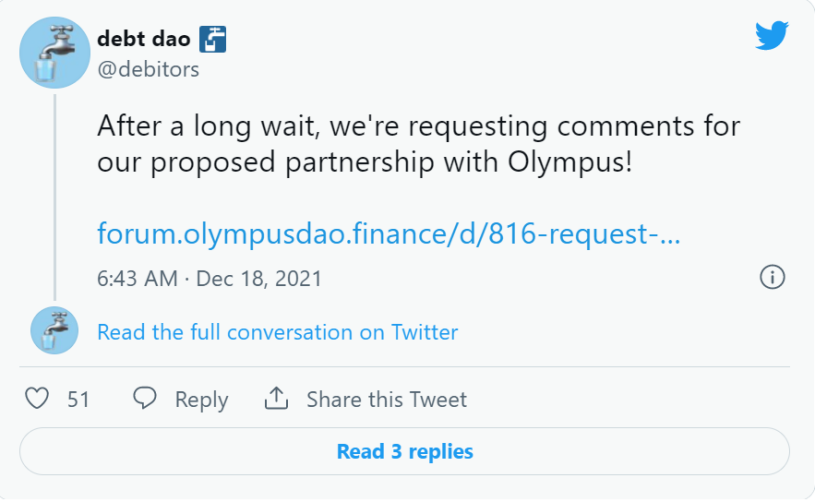The height and width of the screenshot is (502, 815).
Task: Click the 6:43 AM Dec 18, 2021 timestamp
Action: 209,279
